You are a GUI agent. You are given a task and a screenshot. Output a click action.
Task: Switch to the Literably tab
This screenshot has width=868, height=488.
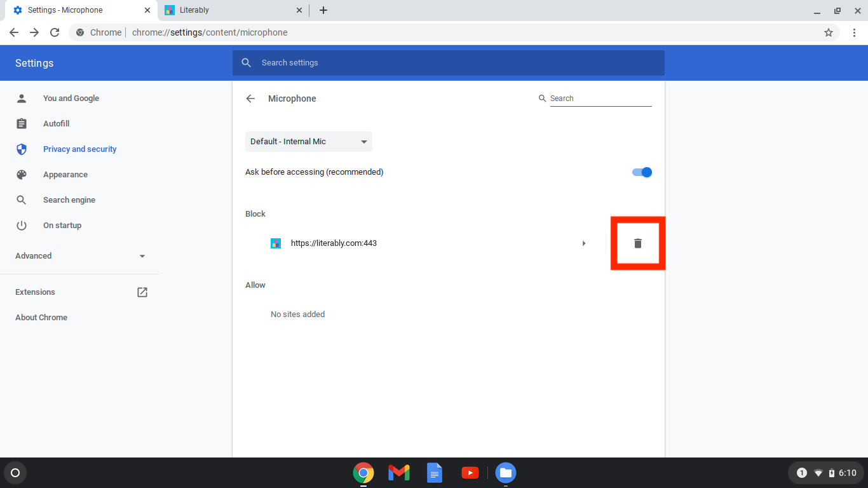(233, 10)
